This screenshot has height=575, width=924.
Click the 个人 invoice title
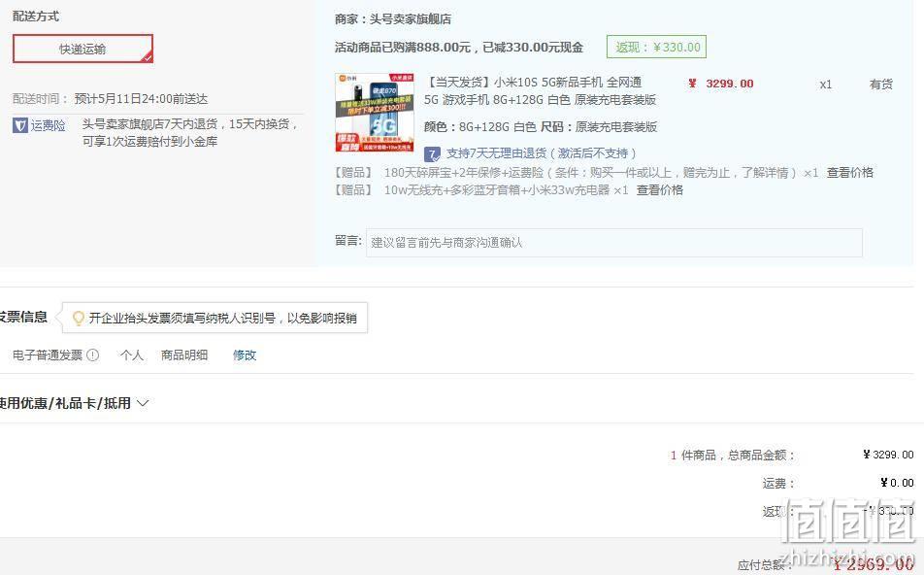(x=131, y=355)
